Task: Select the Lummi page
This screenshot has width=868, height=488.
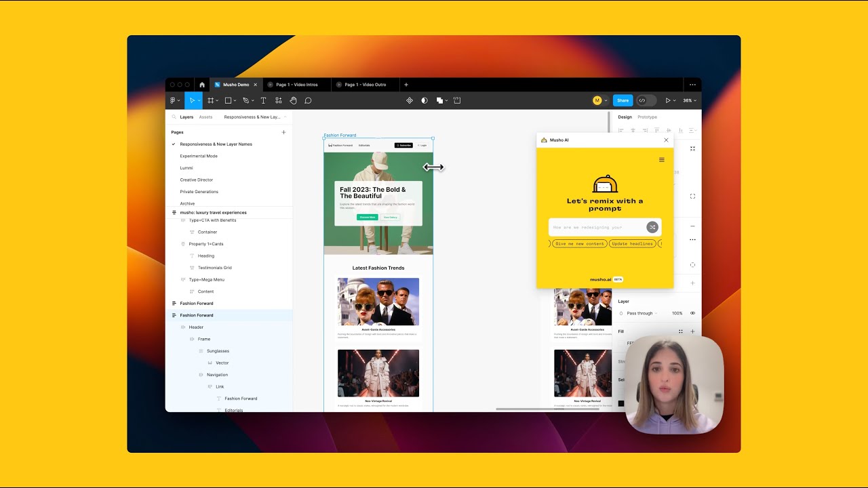Action: (186, 168)
